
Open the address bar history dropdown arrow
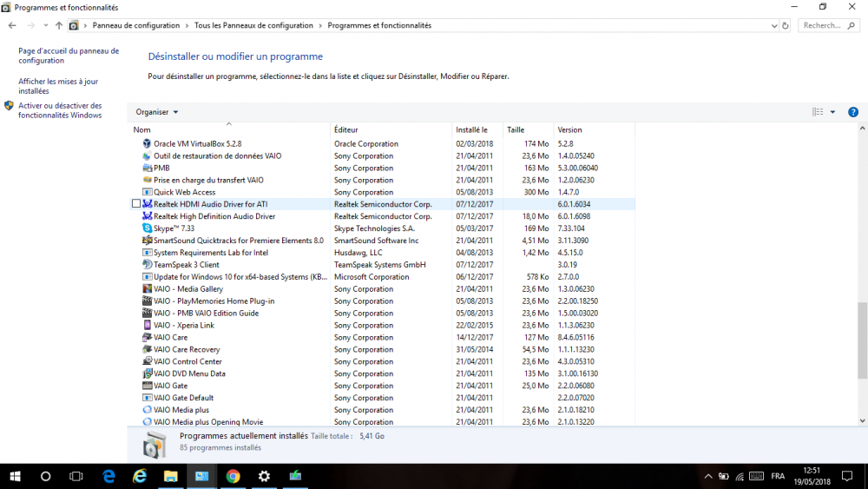[x=773, y=26]
